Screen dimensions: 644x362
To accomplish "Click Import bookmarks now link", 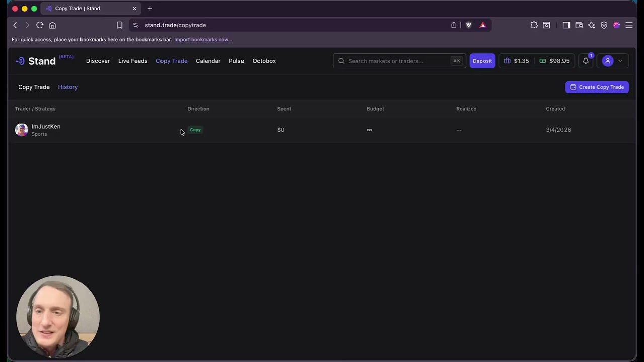I will coord(203,40).
